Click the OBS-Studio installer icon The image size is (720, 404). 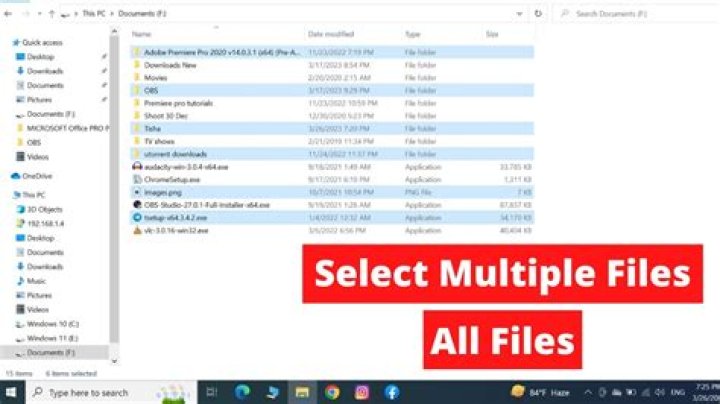pos(138,204)
